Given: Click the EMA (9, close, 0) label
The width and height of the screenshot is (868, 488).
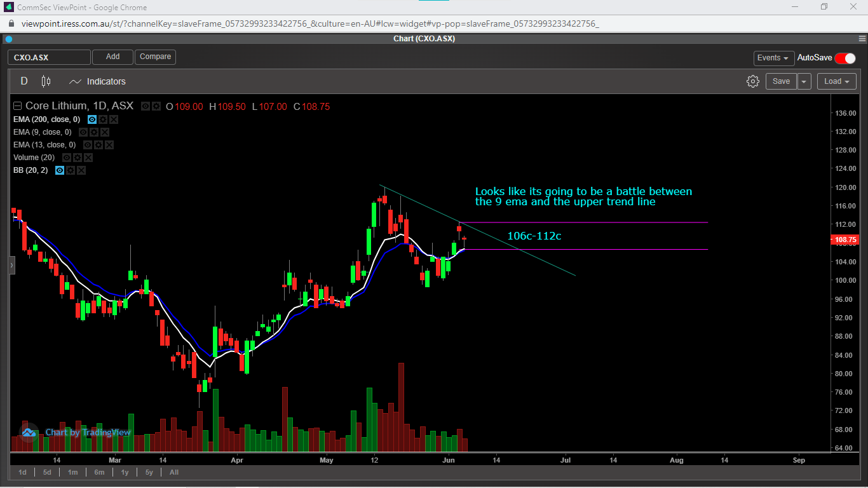Looking at the screenshot, I should click(43, 132).
